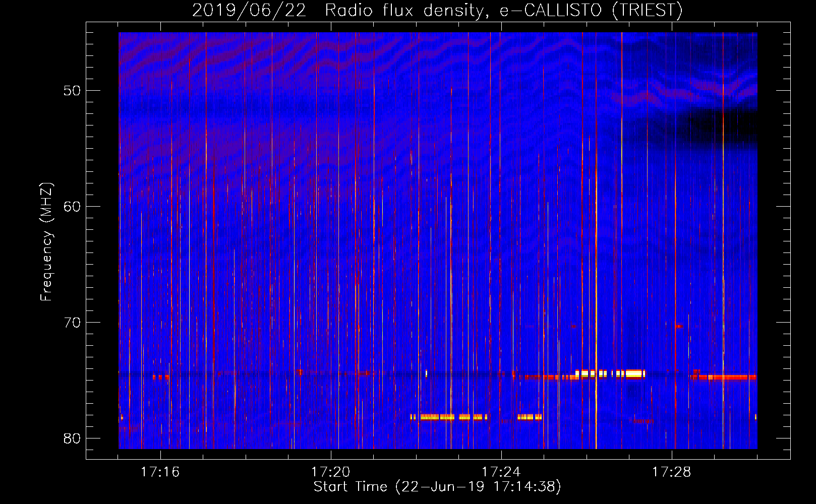Click the 17:20 time tick label

pos(330,472)
